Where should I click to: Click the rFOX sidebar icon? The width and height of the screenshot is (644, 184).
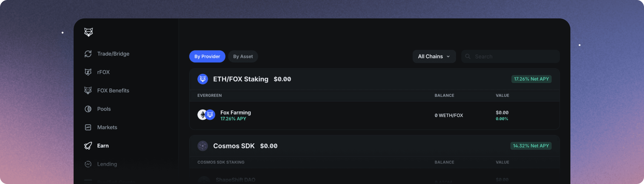[x=88, y=72]
